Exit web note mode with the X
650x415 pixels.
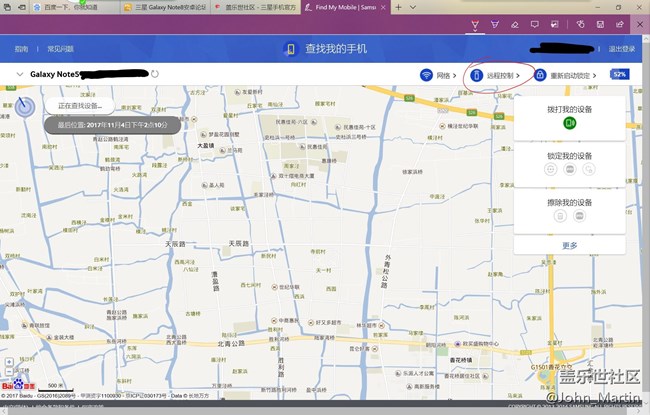point(640,25)
